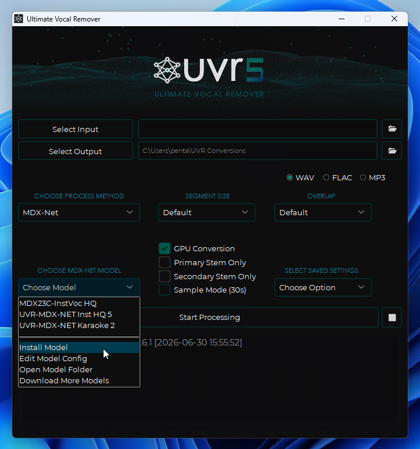Select the FLAC format radio button
The height and width of the screenshot is (449, 420).
pyautogui.click(x=326, y=178)
